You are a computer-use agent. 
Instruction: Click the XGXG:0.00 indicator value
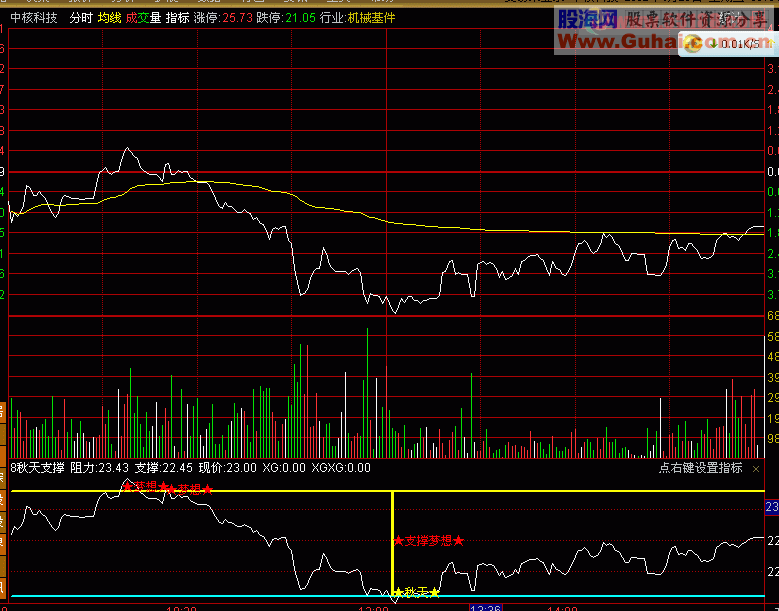341,468
